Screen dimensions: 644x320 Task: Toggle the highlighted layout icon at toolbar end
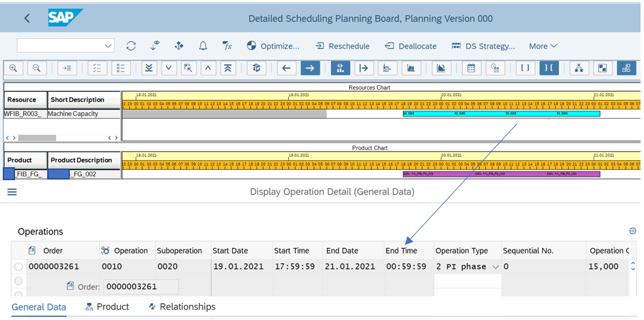626,69
